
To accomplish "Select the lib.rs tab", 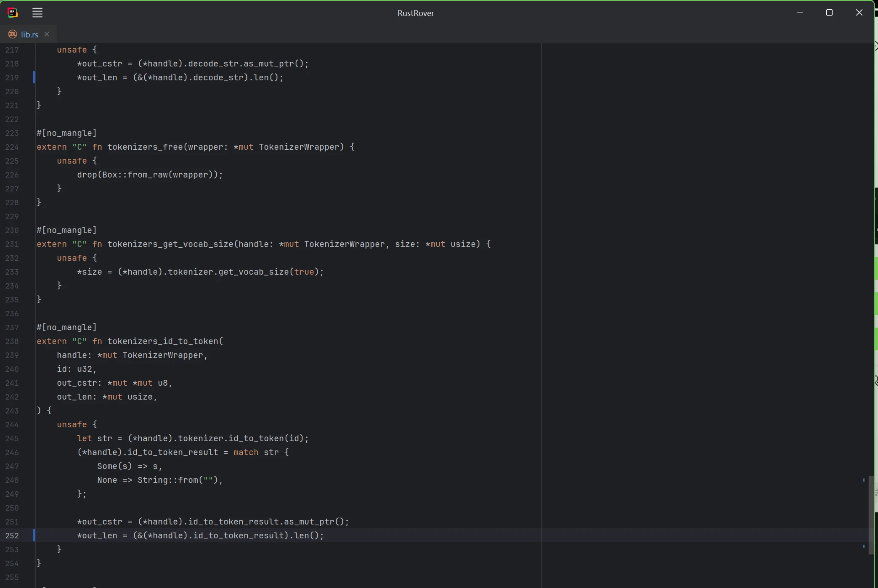I will coord(29,34).
